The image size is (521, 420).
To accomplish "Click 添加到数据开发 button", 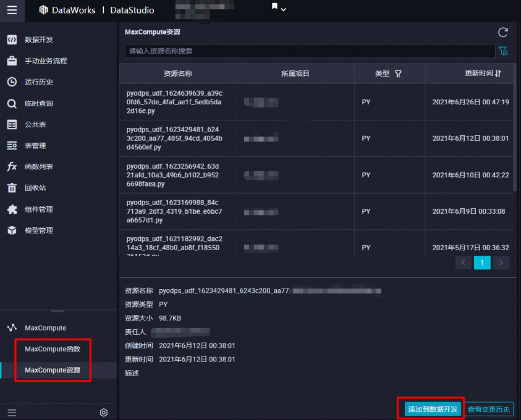I will coord(433,409).
